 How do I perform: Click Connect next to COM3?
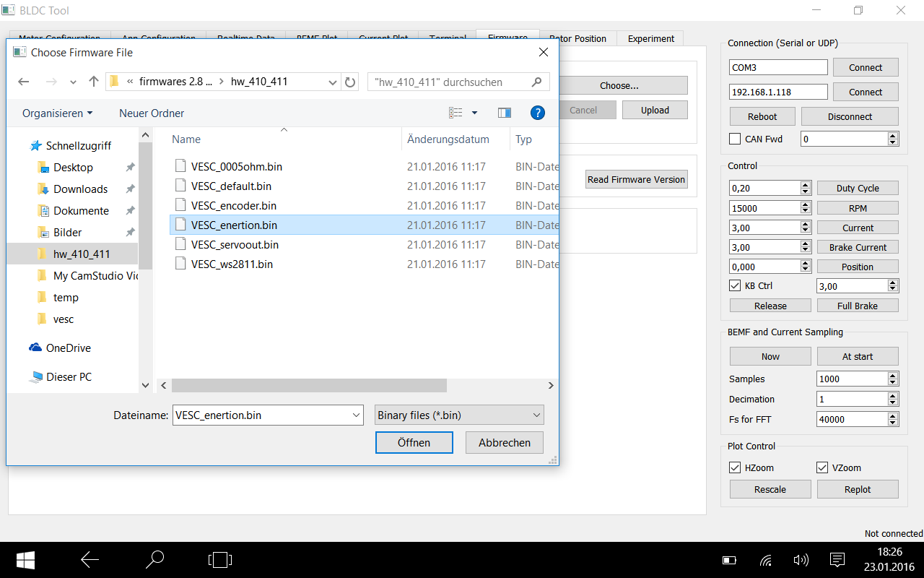(x=866, y=68)
